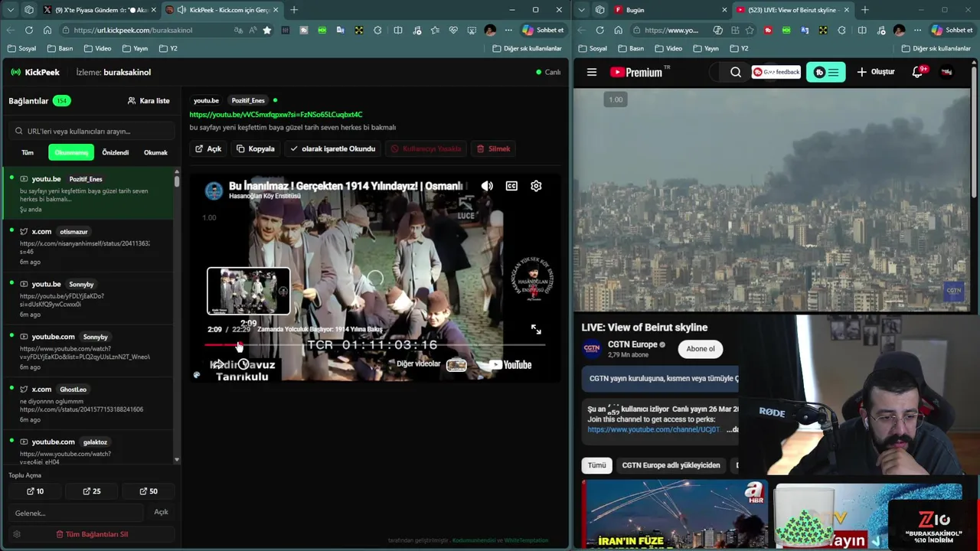The image size is (980, 551).
Task: Click the YouTube search magnifier icon
Action: click(736, 72)
